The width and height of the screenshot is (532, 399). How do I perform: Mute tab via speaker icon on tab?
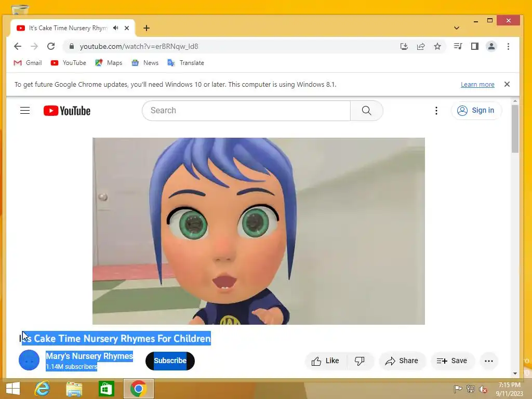click(x=116, y=28)
